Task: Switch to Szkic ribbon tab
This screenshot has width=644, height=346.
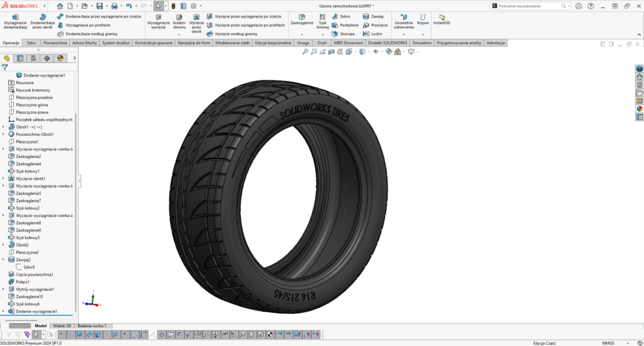Action: click(x=31, y=43)
